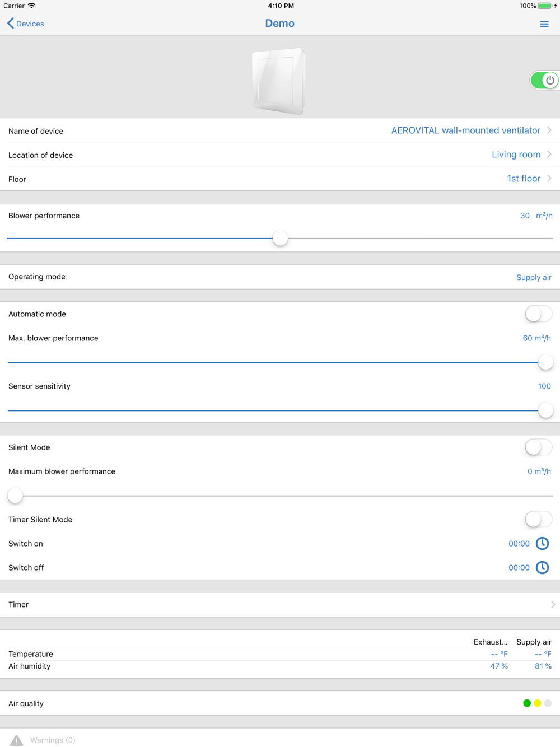Tap the green air quality dot
This screenshot has height=747, width=560.
pos(527,703)
